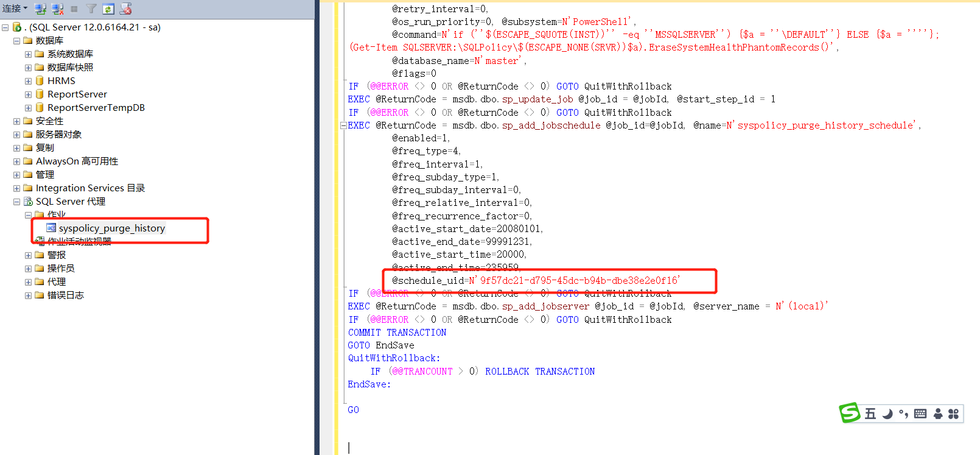Expand the ReportServerTempDB database node

[x=28, y=108]
